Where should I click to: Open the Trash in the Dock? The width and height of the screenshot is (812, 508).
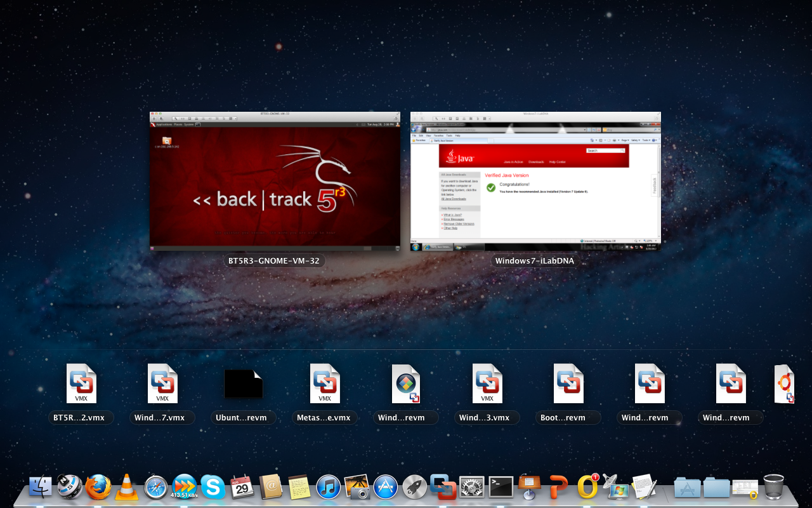tap(774, 488)
